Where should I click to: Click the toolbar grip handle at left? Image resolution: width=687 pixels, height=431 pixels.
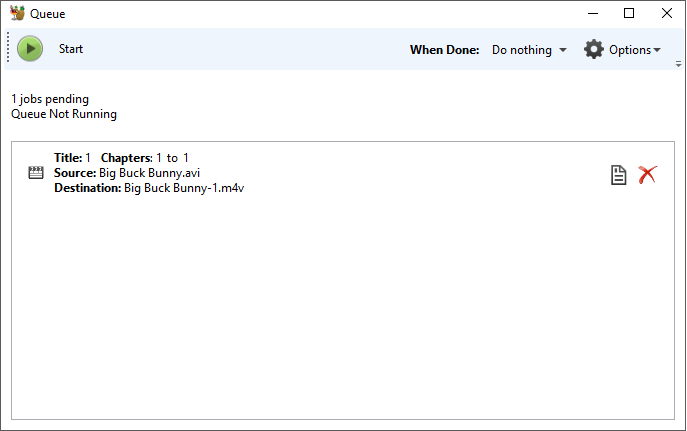click(8, 49)
